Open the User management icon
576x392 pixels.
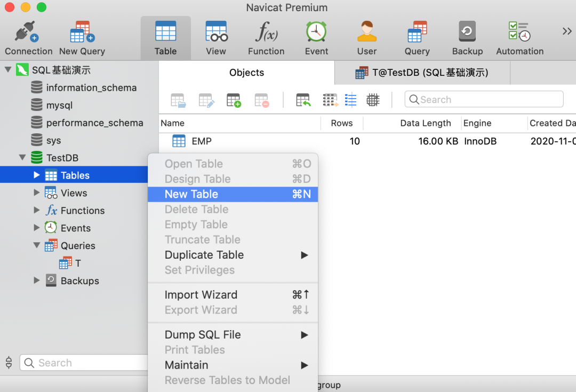tap(366, 37)
